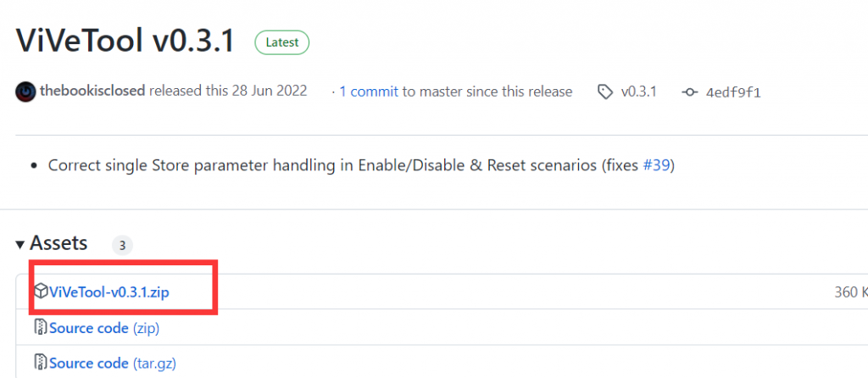The width and height of the screenshot is (868, 378).
Task: Click the thebookisclosed user avatar
Action: point(25,92)
